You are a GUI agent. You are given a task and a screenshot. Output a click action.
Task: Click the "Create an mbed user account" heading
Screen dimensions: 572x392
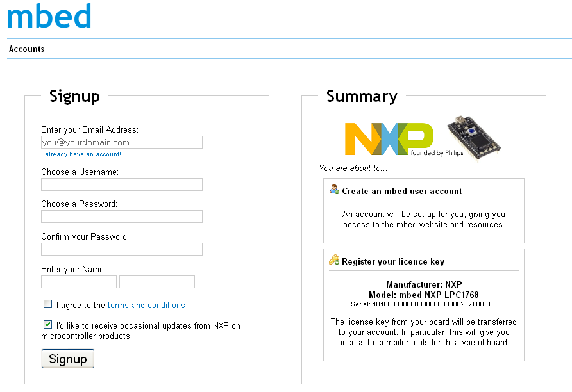[x=401, y=191]
